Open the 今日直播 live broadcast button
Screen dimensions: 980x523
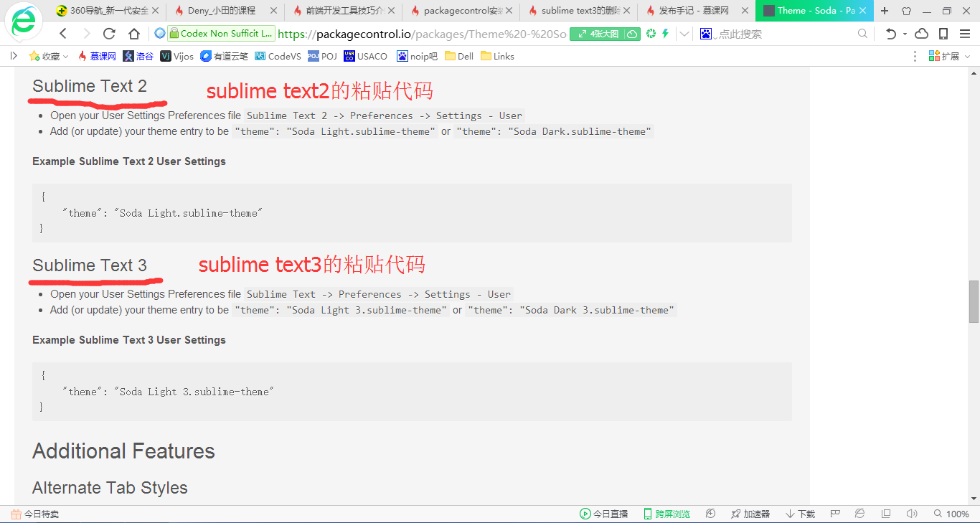(x=604, y=514)
